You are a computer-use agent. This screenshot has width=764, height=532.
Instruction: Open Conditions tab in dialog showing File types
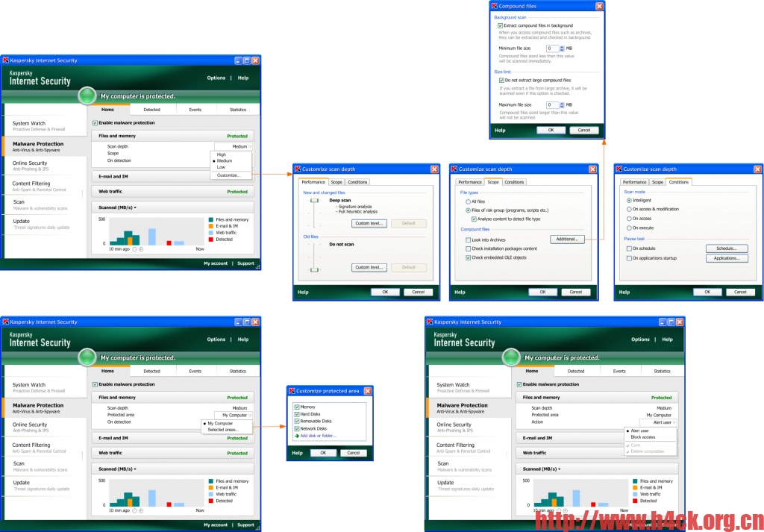[514, 182]
